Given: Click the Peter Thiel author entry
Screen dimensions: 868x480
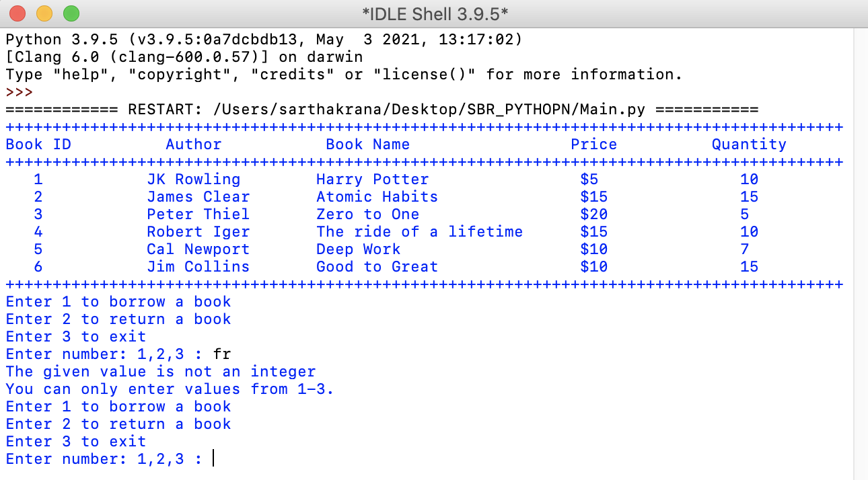Looking at the screenshot, I should pos(198,214).
